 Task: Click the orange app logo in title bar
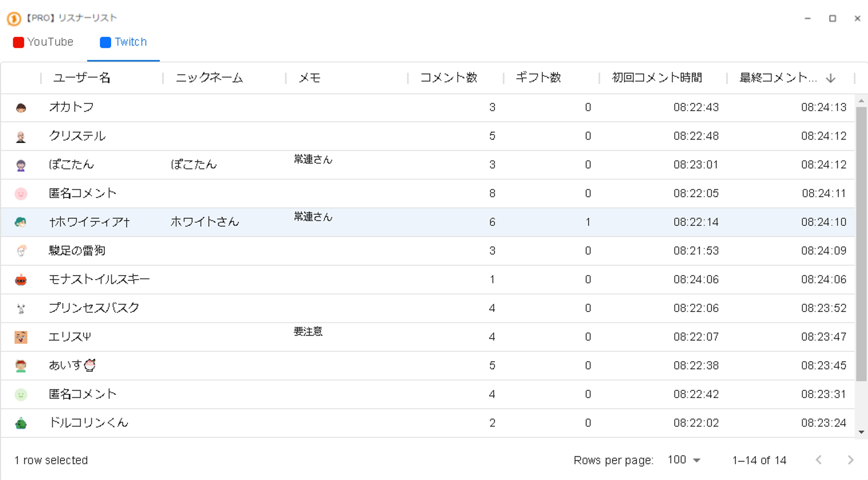(x=14, y=18)
